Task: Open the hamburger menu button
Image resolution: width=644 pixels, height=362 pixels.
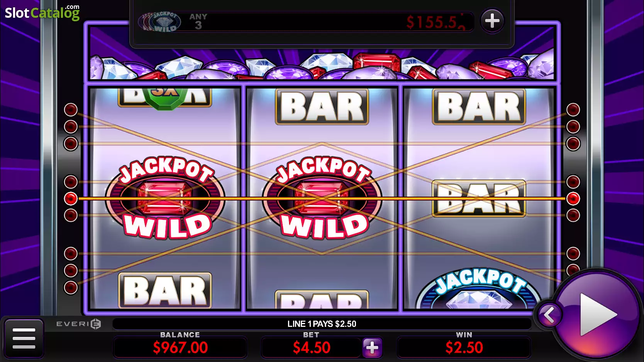Action: click(x=24, y=338)
